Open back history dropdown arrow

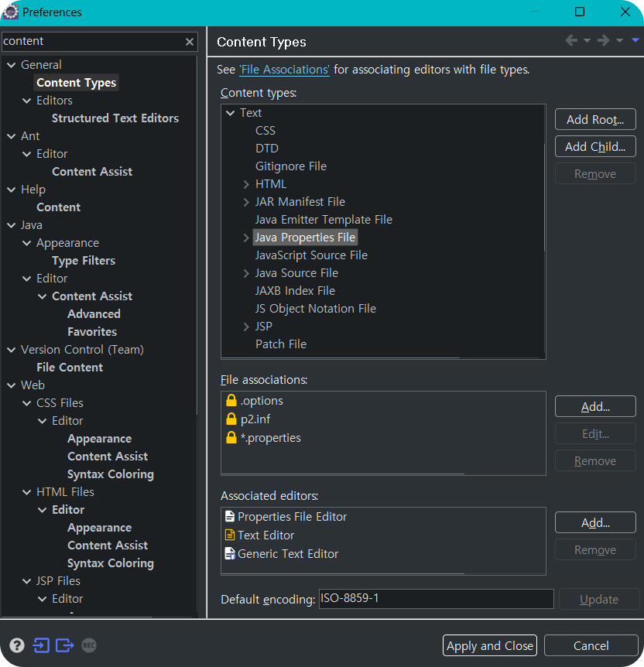[587, 41]
